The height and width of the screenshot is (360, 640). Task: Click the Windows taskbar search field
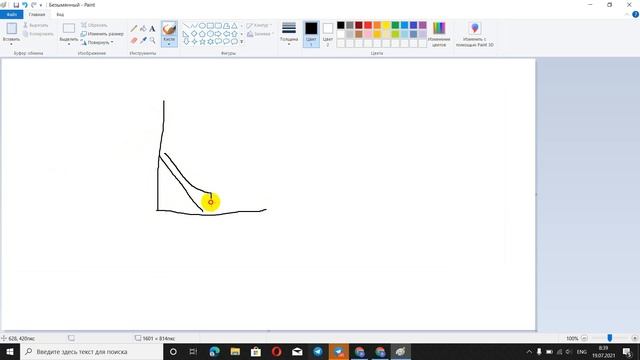point(91,351)
